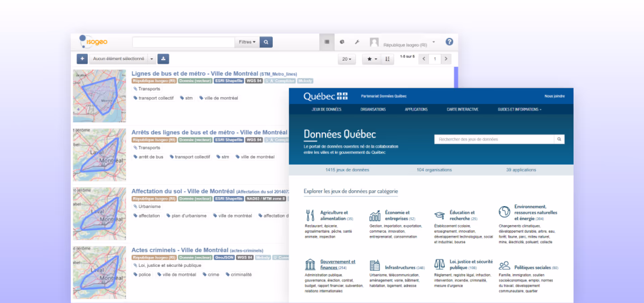The image size is (644, 303).
Task: Click Agriculture et alimentation category icon
Action: coord(310,215)
